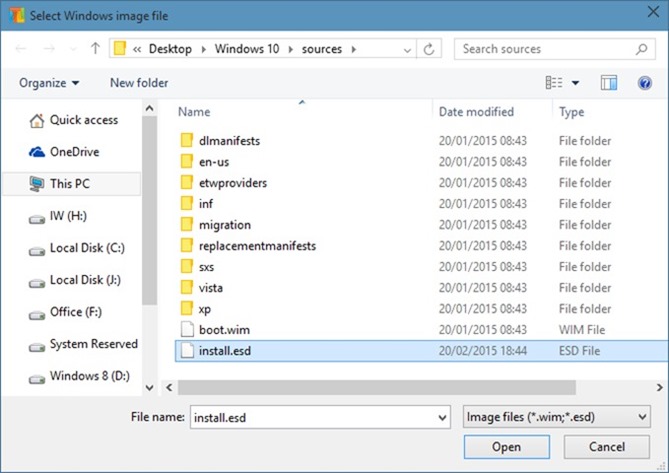Go to Windows 10 in the address path
This screenshot has height=473, width=669.
(247, 49)
